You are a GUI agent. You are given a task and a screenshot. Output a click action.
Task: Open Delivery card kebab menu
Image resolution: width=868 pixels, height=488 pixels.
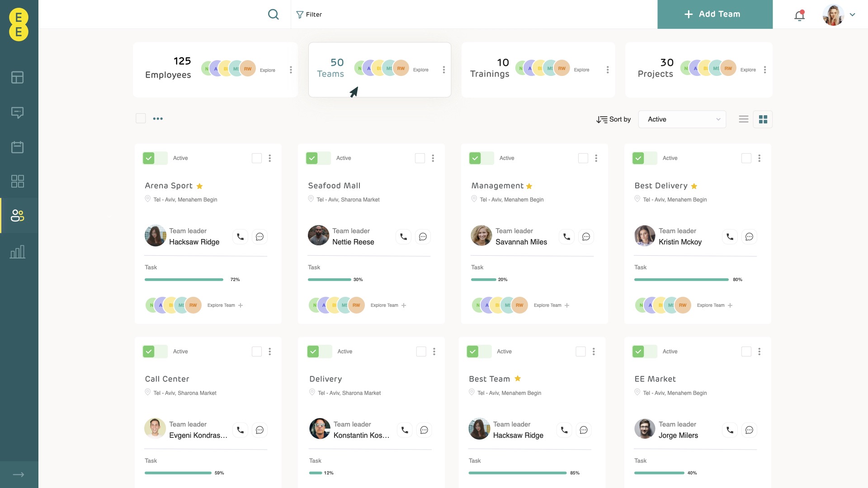tap(434, 352)
